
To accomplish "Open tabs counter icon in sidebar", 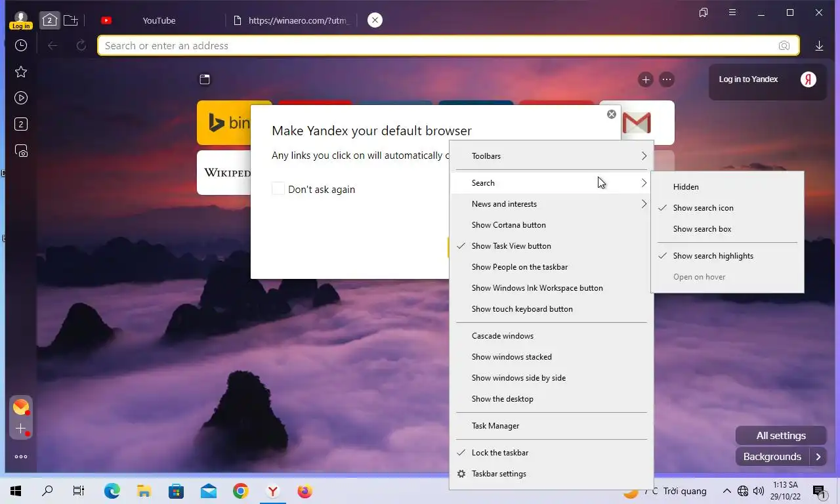I will click(x=21, y=124).
